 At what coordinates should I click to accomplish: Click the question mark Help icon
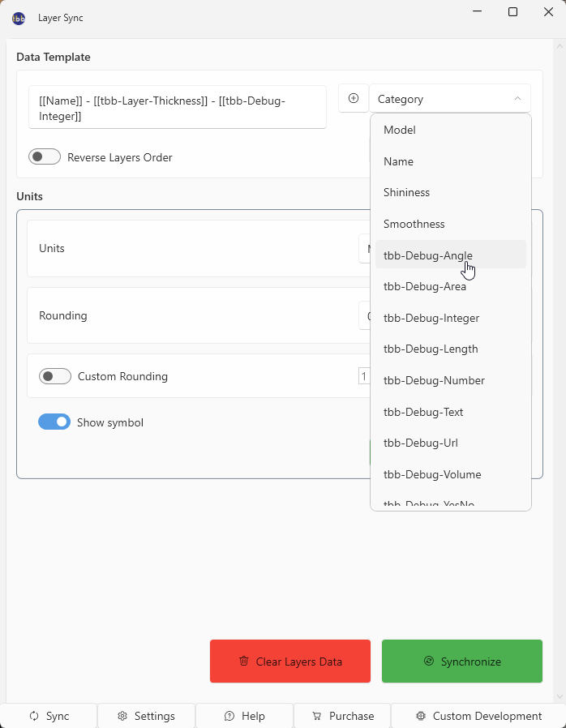229,716
